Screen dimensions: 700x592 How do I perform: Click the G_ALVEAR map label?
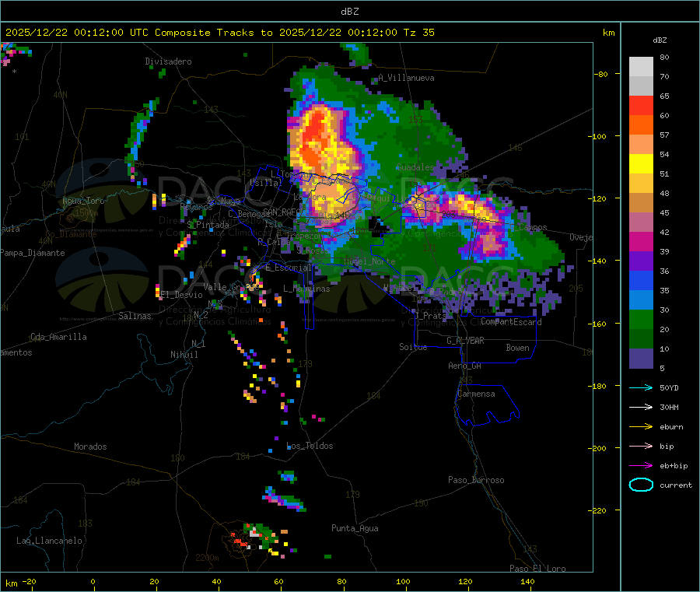coord(465,341)
